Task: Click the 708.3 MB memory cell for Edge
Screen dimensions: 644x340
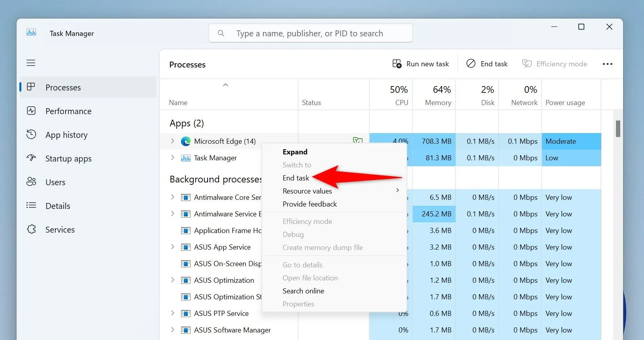Action: pos(434,141)
